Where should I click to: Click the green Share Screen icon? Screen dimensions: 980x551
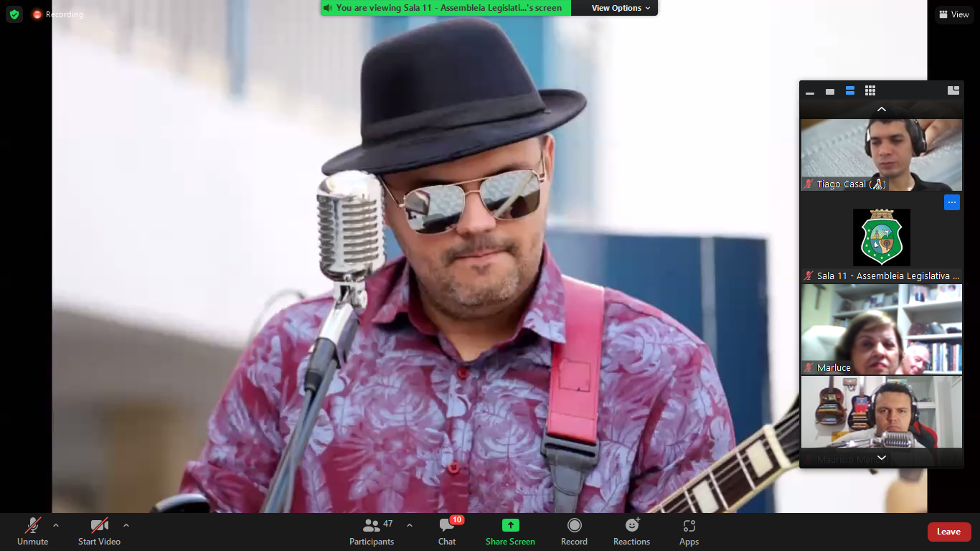510,526
